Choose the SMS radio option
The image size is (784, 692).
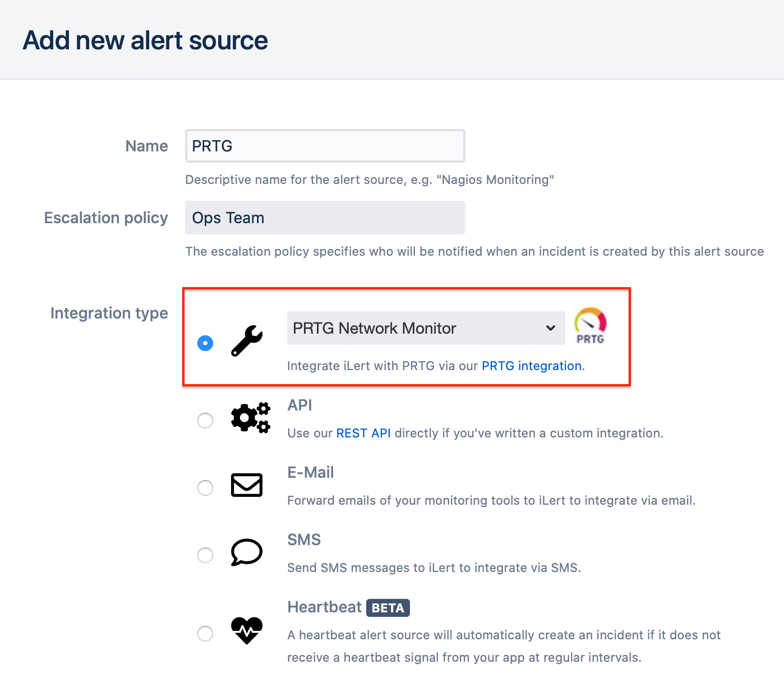click(x=205, y=555)
